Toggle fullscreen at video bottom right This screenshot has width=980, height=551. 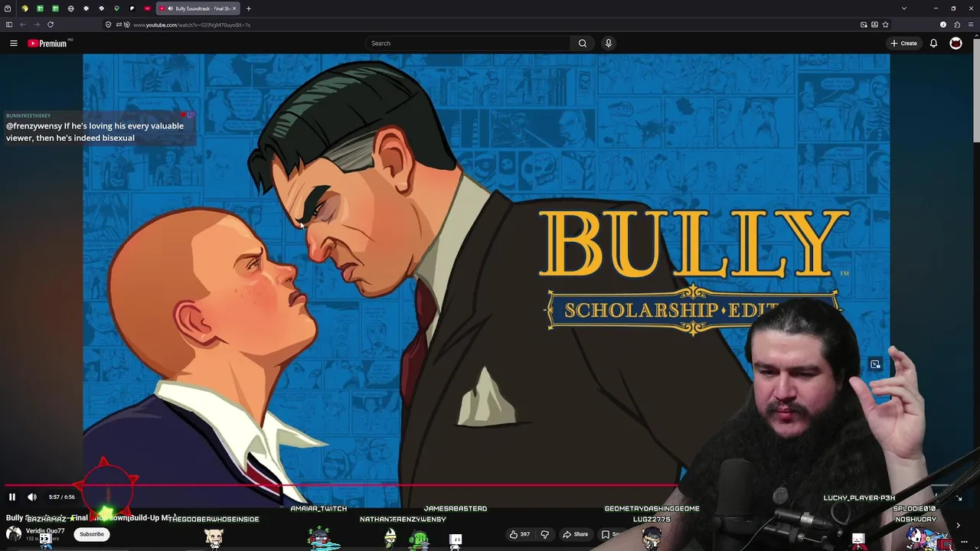coord(959,498)
